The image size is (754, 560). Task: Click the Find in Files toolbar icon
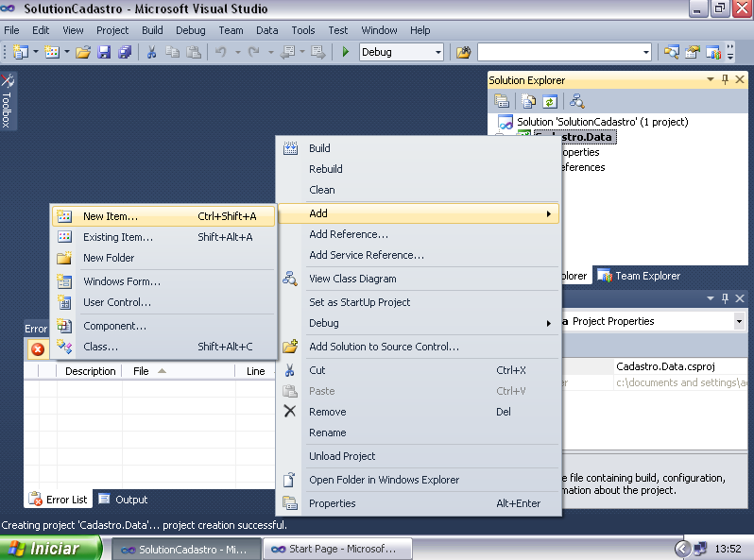(464, 52)
